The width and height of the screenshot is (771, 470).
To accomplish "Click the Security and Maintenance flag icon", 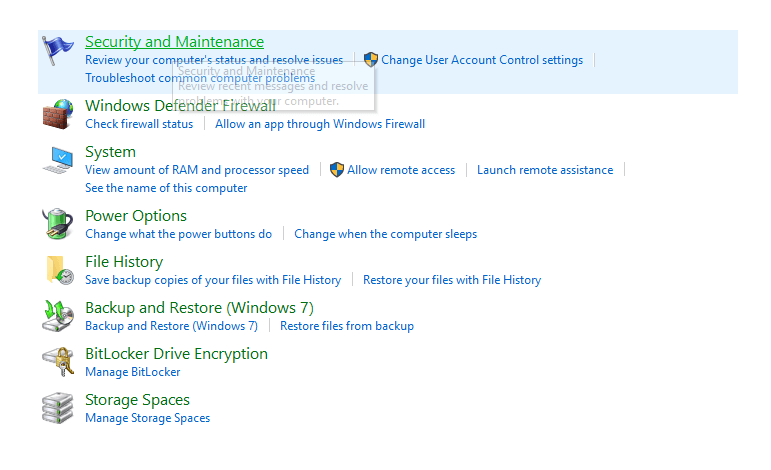I will click(58, 50).
